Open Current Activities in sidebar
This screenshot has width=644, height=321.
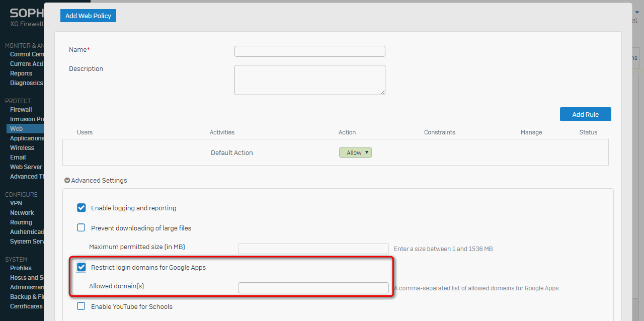tap(27, 64)
